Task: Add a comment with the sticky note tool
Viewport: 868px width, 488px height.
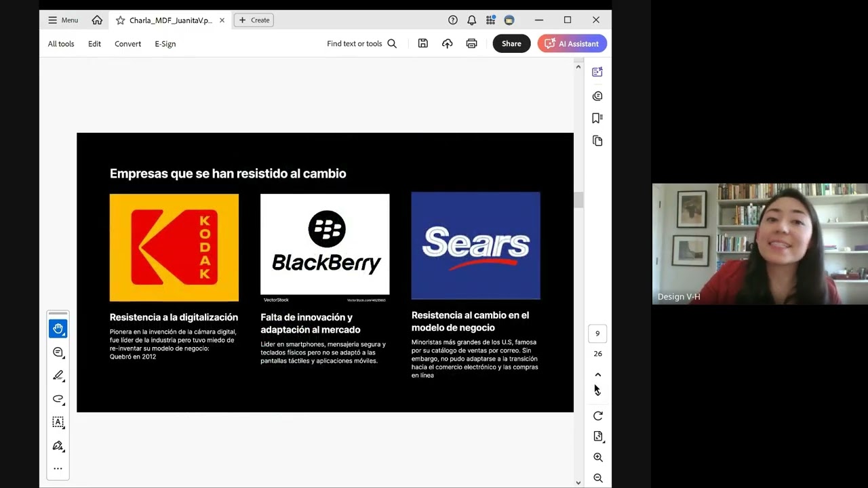Action: 58,352
